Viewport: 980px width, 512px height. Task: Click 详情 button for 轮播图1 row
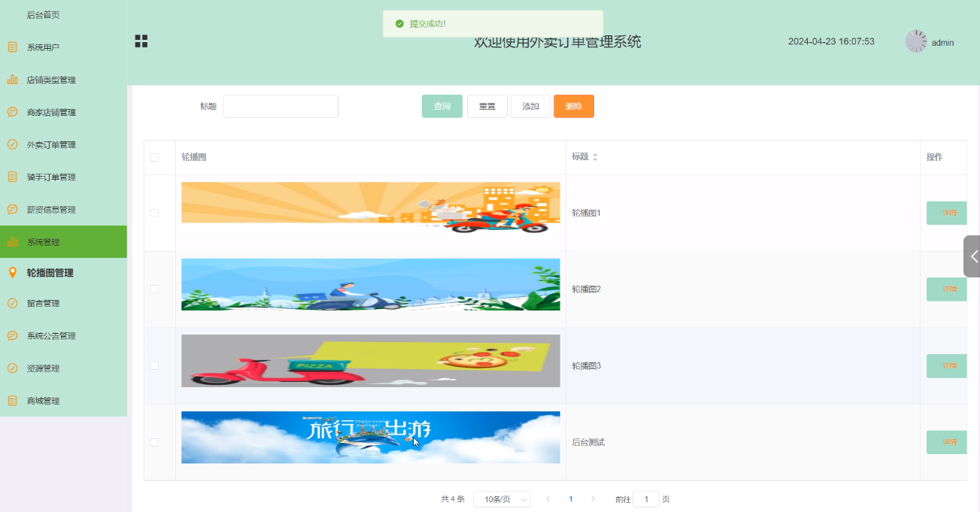(x=947, y=213)
